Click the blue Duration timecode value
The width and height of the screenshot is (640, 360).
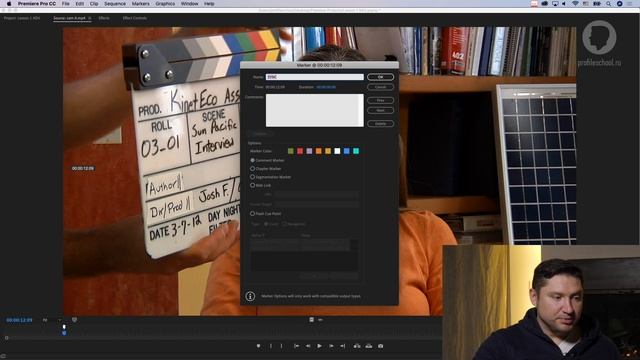[326, 87]
